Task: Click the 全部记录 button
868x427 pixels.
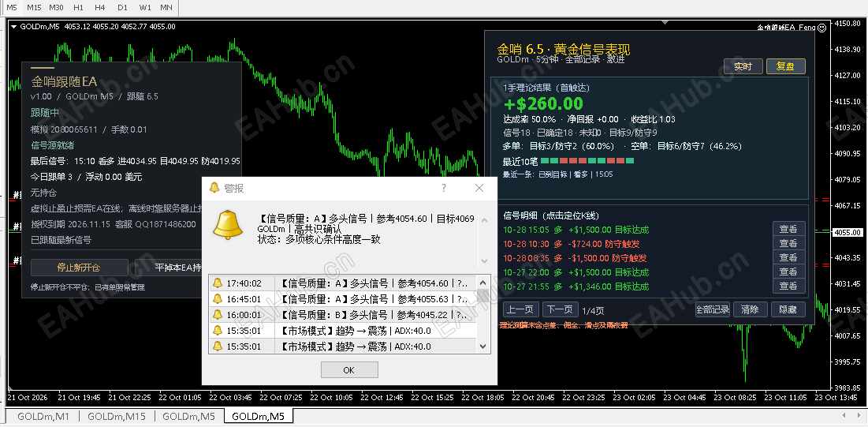Action: 713,309
